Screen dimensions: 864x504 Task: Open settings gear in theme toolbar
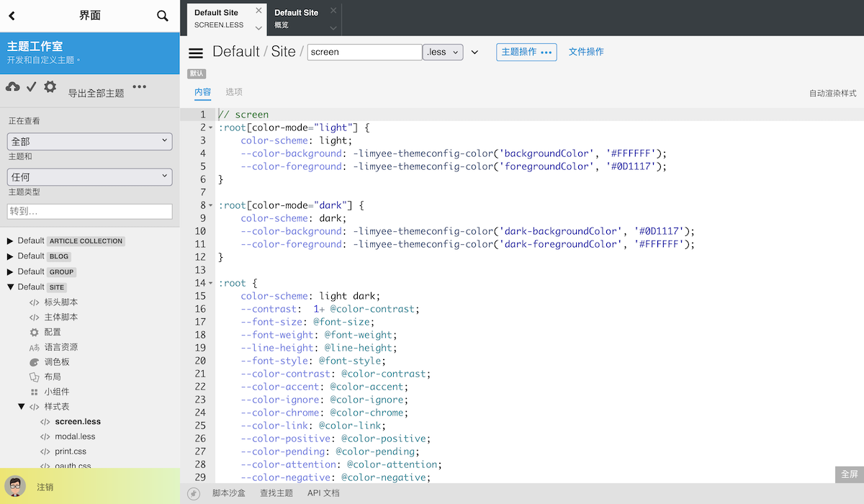(x=50, y=87)
